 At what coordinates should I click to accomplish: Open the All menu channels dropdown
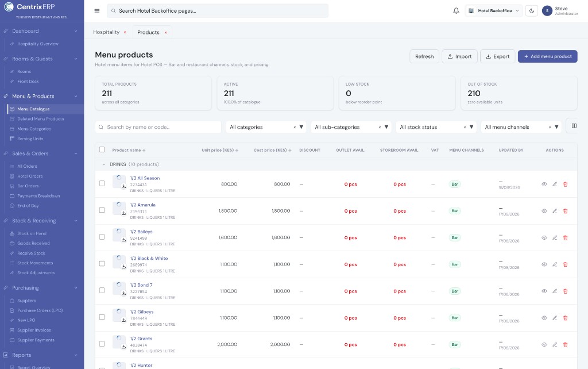pyautogui.click(x=521, y=127)
